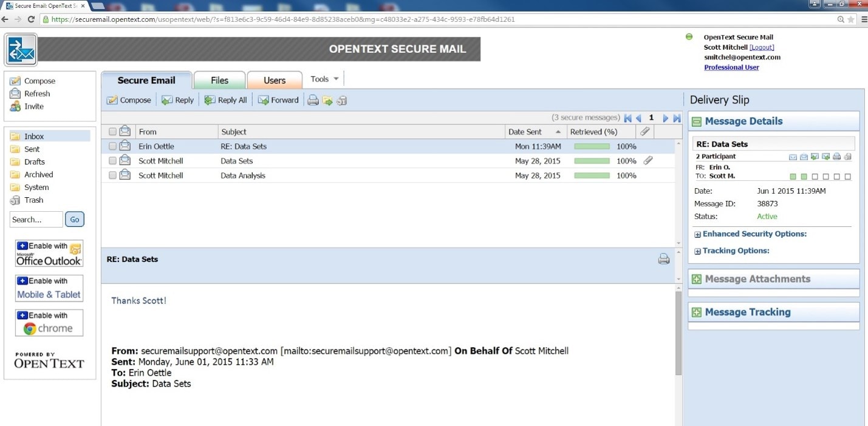Click Enable with chrome button
Image resolution: width=868 pixels, height=426 pixels.
(x=49, y=323)
